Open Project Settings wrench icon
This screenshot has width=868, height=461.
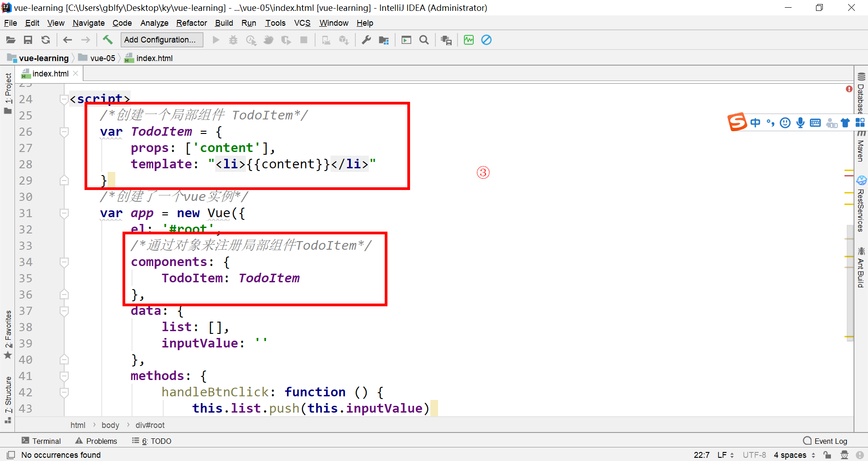point(366,40)
